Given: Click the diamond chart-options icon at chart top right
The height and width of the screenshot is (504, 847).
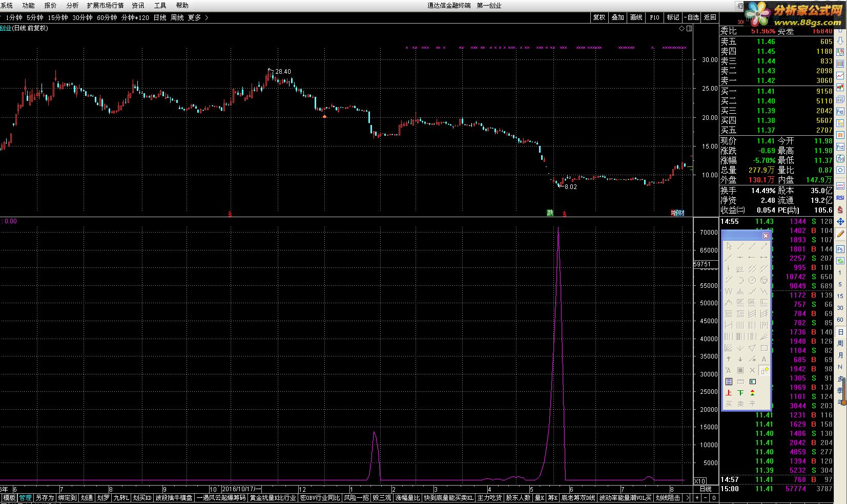Looking at the screenshot, I should pyautogui.click(x=681, y=29).
